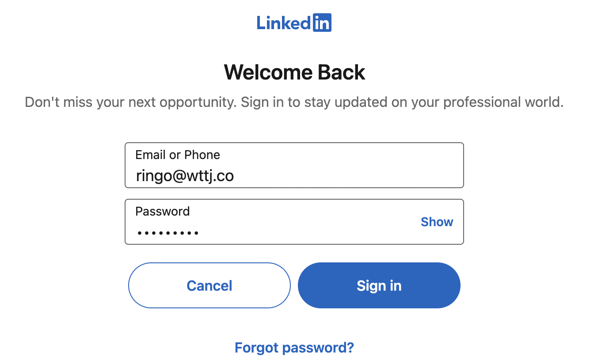
Task: Click the "Email or Phone" field label
Action: pyautogui.click(x=178, y=155)
